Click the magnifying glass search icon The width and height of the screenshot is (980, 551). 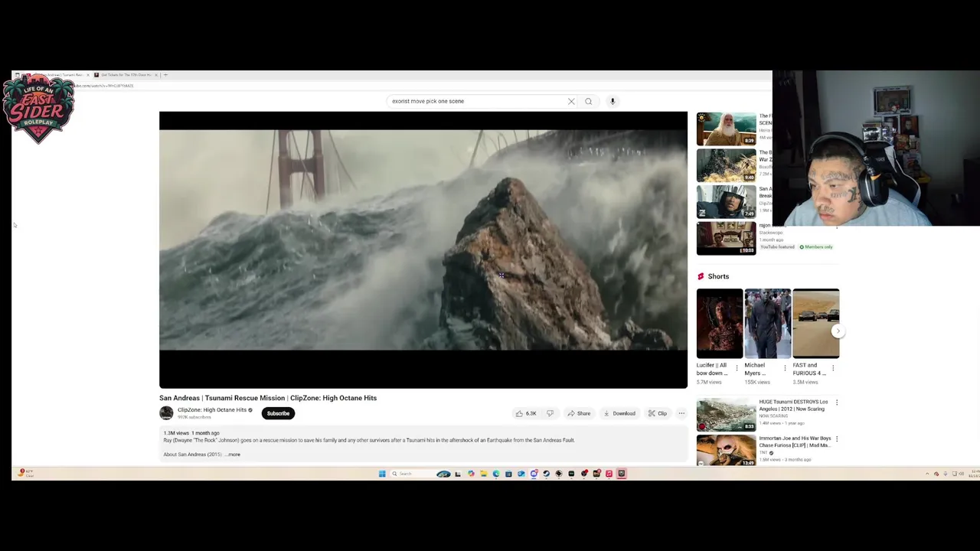588,101
